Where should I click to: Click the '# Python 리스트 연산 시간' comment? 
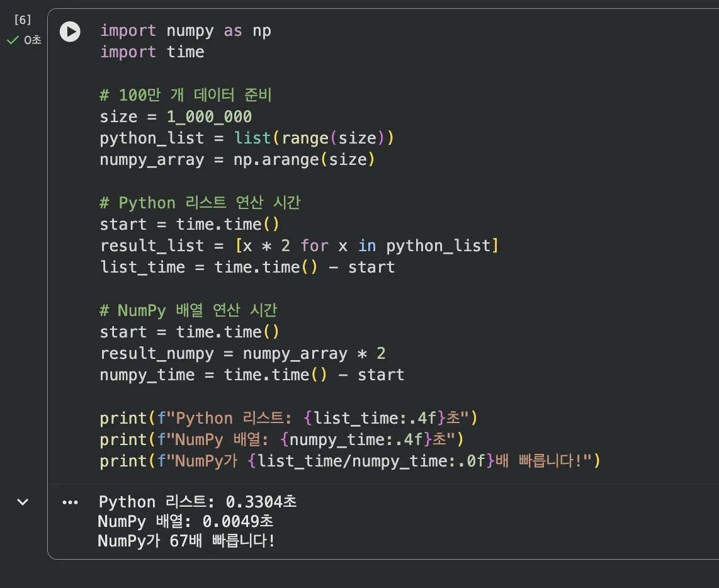tap(200, 203)
